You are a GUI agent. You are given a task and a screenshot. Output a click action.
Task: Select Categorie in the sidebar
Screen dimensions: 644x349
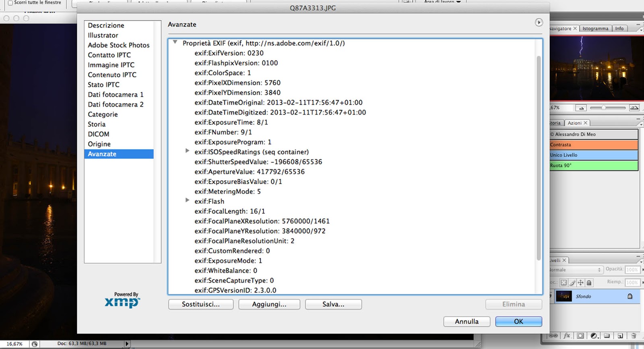click(119, 114)
